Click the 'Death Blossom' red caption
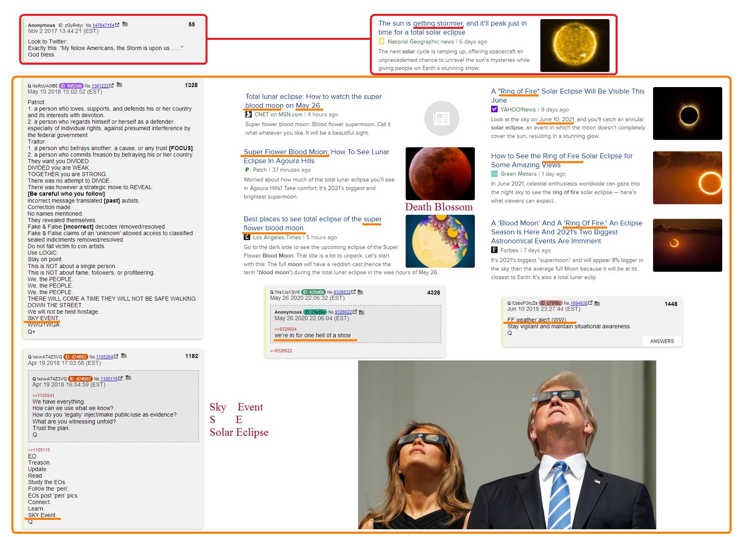Screen dimensions: 756x537 pos(439,207)
